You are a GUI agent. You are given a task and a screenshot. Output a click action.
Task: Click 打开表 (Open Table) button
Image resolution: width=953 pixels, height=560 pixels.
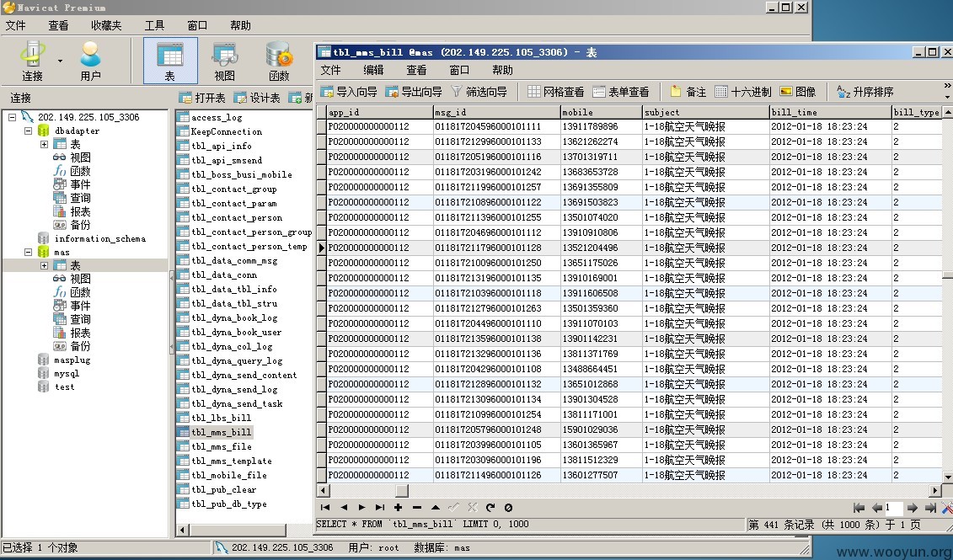click(x=203, y=98)
